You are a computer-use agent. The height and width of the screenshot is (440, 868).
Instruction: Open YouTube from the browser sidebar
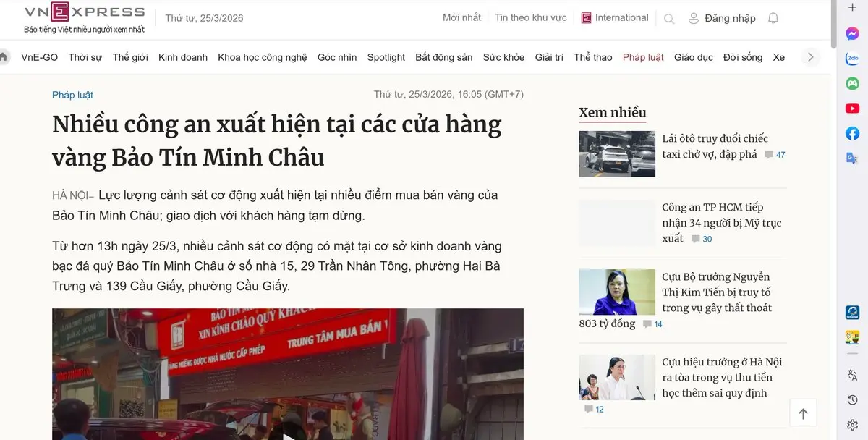point(853,109)
